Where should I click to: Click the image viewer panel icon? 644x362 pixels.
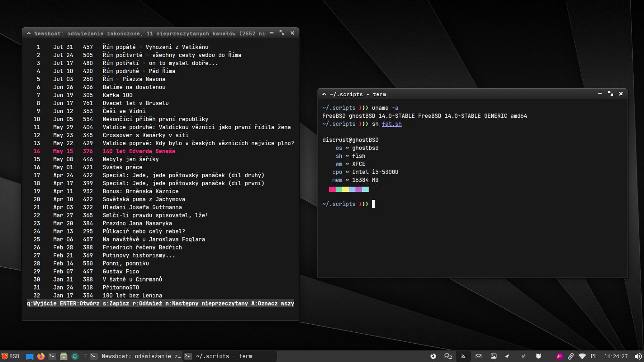(x=493, y=356)
